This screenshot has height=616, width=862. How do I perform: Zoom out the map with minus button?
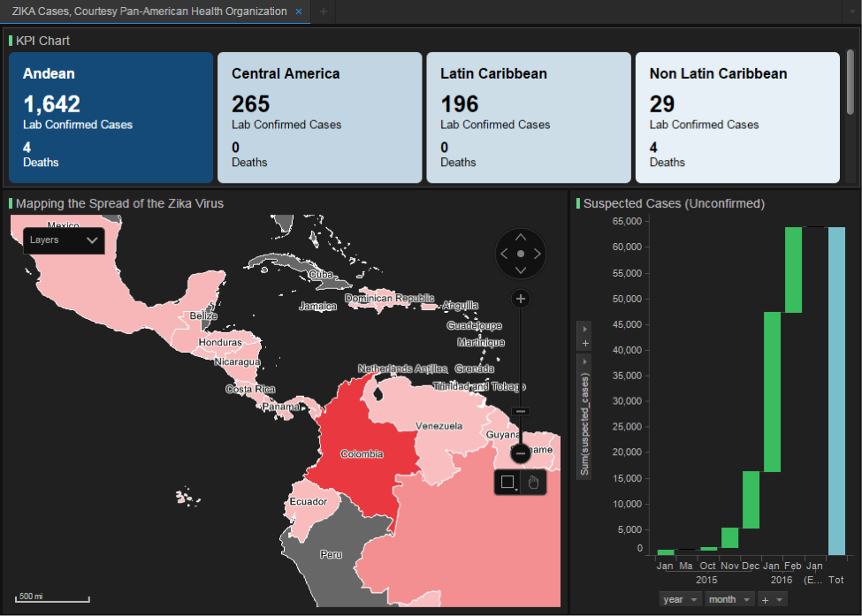pos(520,453)
